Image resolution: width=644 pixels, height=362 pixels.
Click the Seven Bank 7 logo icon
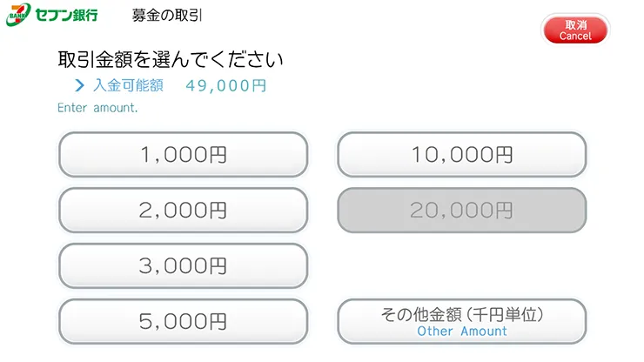pyautogui.click(x=17, y=16)
